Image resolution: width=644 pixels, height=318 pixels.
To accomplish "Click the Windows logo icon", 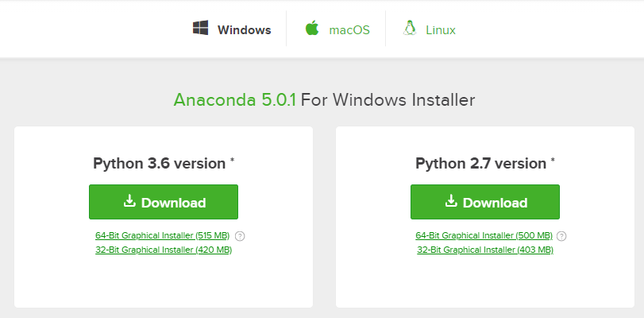I will [200, 29].
